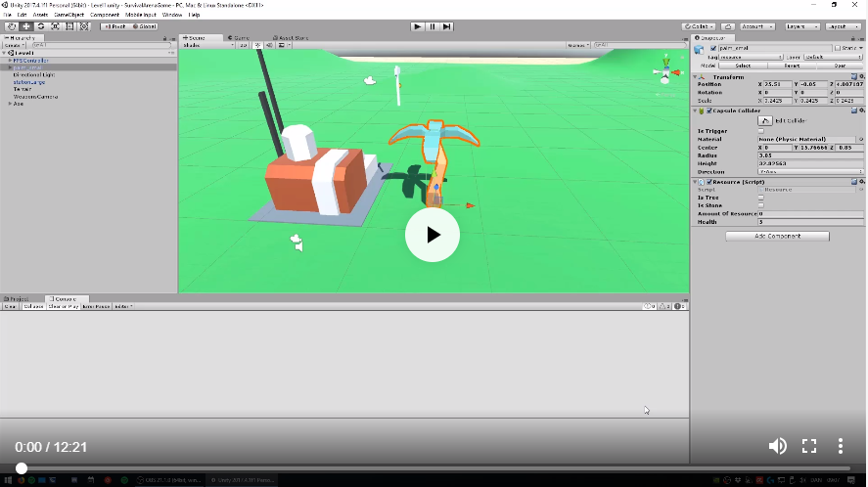Screen dimensions: 868x487
Task: Open the File menu
Action: [x=7, y=15]
